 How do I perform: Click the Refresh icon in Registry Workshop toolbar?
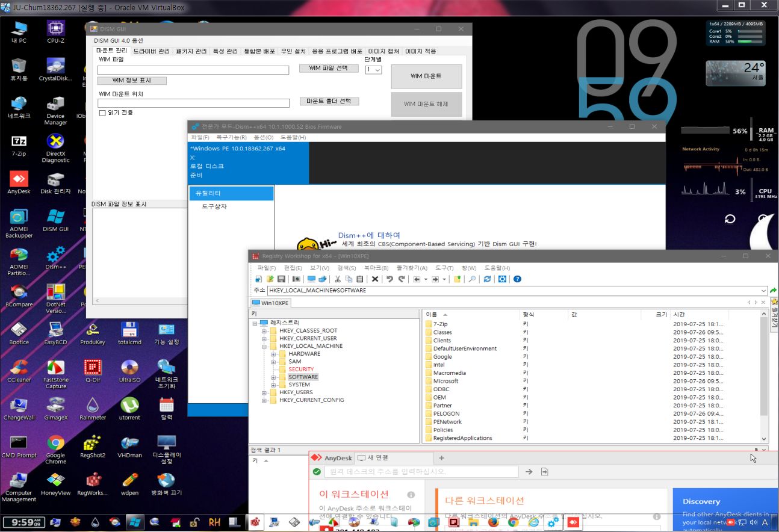pyautogui.click(x=487, y=279)
